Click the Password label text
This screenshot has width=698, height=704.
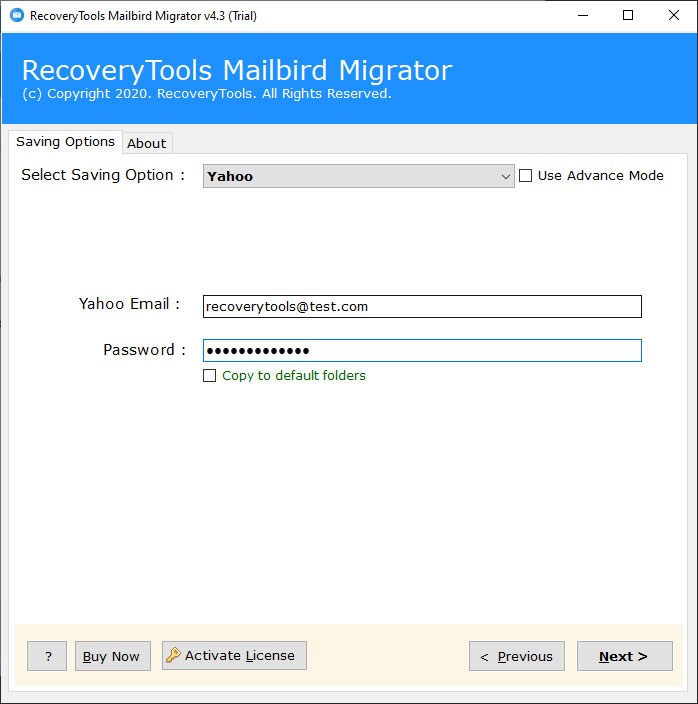pos(145,350)
